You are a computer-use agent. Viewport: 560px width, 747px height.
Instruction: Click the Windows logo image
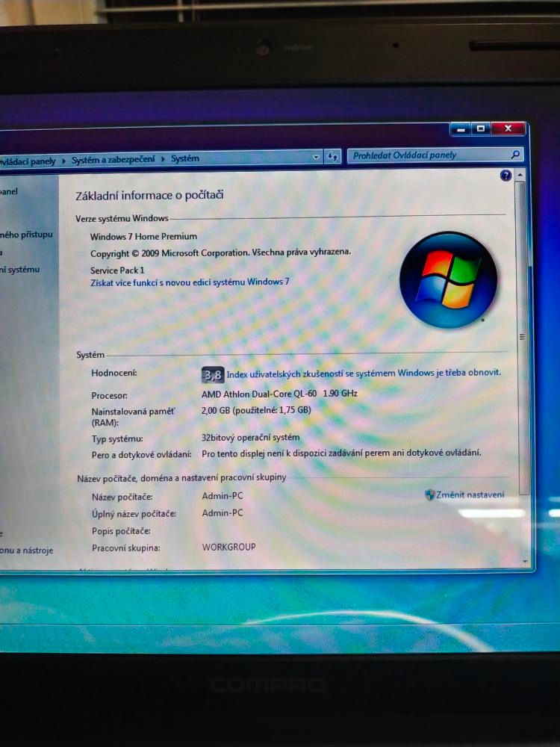pyautogui.click(x=448, y=279)
